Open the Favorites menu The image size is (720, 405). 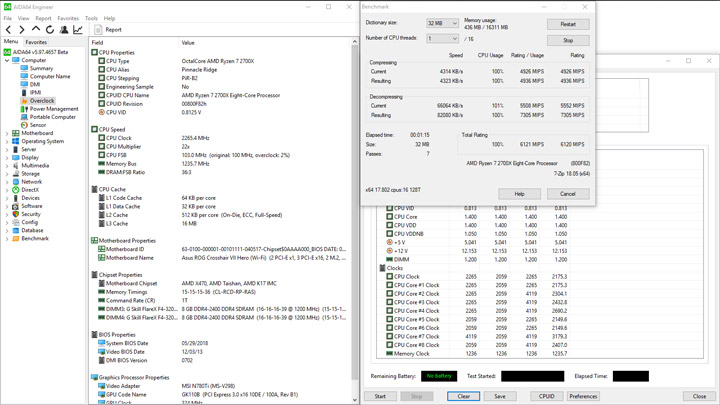coord(68,18)
